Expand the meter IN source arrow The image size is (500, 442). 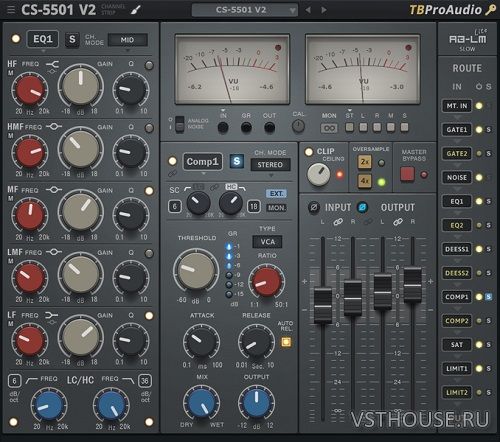[223, 110]
